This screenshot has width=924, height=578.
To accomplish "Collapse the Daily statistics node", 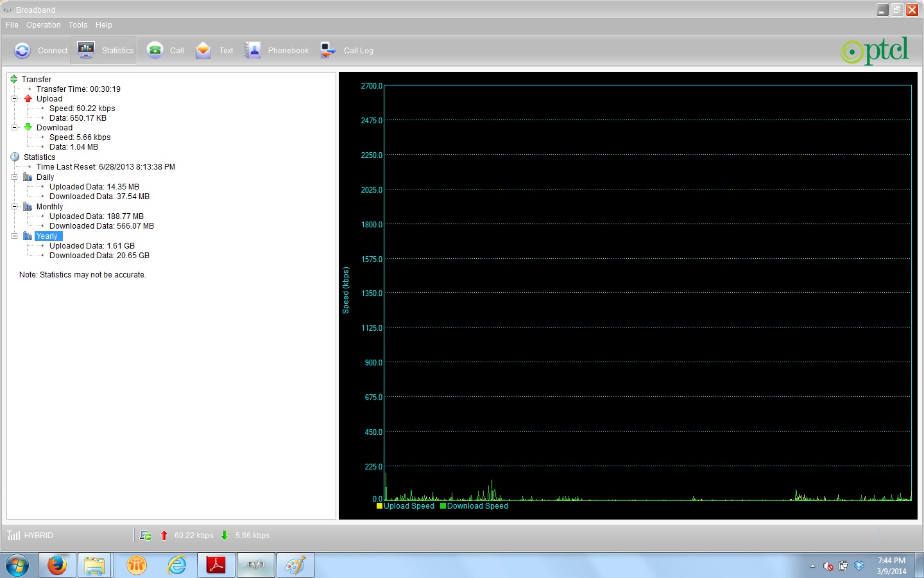I will point(15,177).
